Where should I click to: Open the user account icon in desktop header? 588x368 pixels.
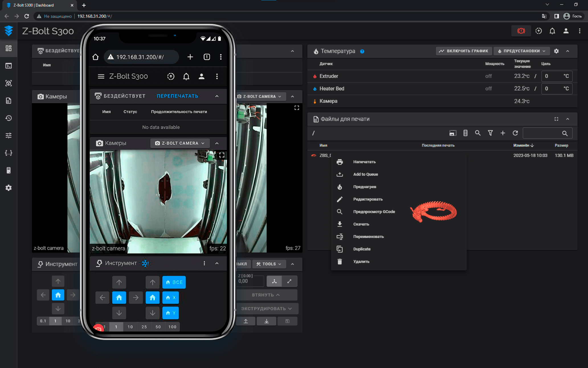566,31
